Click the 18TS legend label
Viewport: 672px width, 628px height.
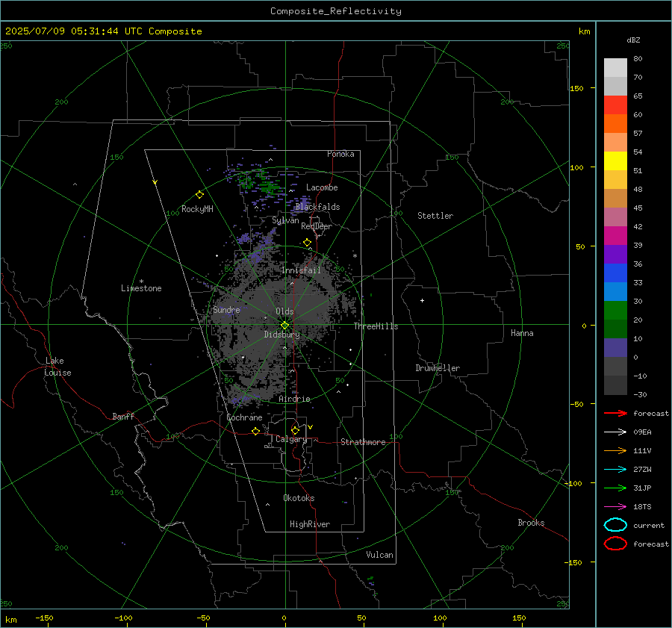click(642, 506)
